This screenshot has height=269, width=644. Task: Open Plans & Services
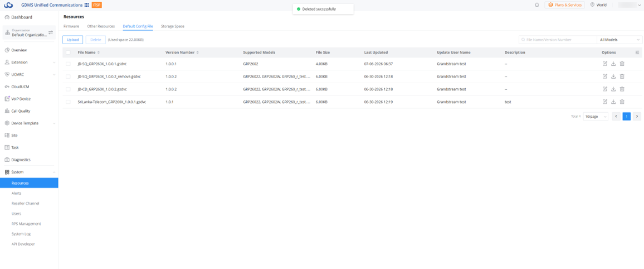click(x=564, y=5)
